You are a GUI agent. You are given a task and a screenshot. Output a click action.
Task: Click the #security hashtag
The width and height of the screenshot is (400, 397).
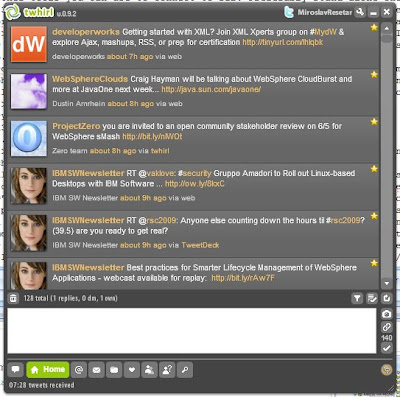[x=195, y=173]
